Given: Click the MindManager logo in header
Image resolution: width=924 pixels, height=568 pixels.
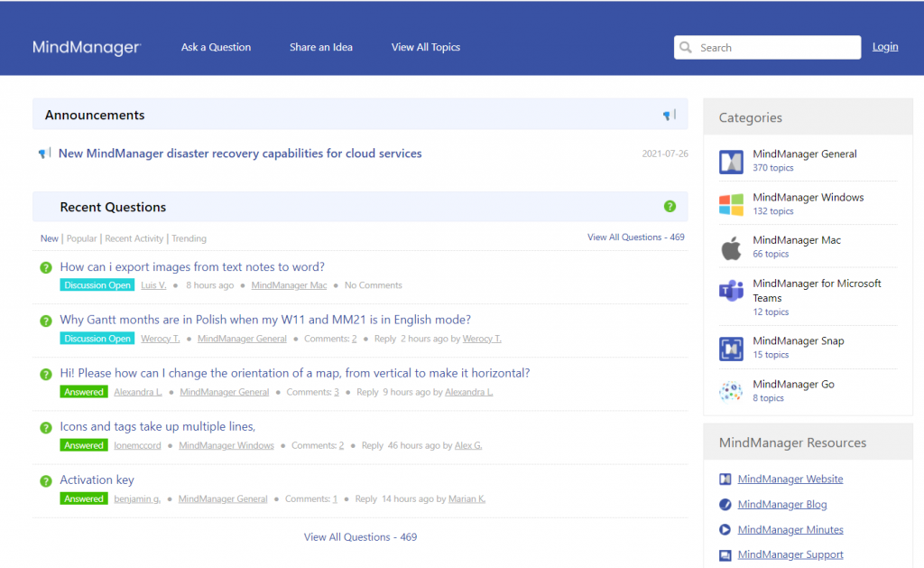Looking at the screenshot, I should (87, 47).
